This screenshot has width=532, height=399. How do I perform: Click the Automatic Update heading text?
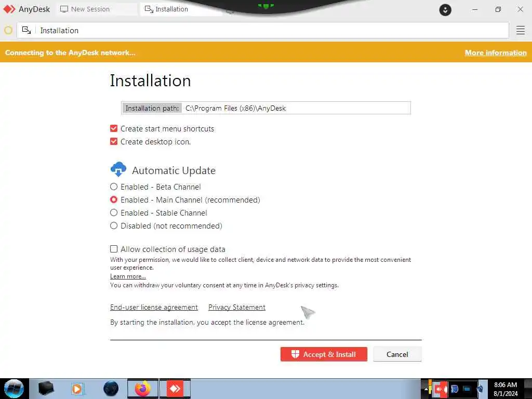174,170
